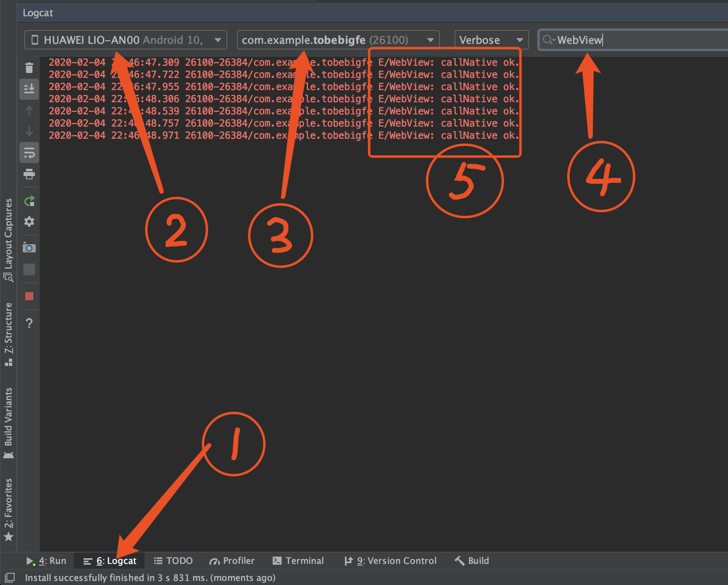
Task: Open the Terminal tab
Action: (298, 561)
